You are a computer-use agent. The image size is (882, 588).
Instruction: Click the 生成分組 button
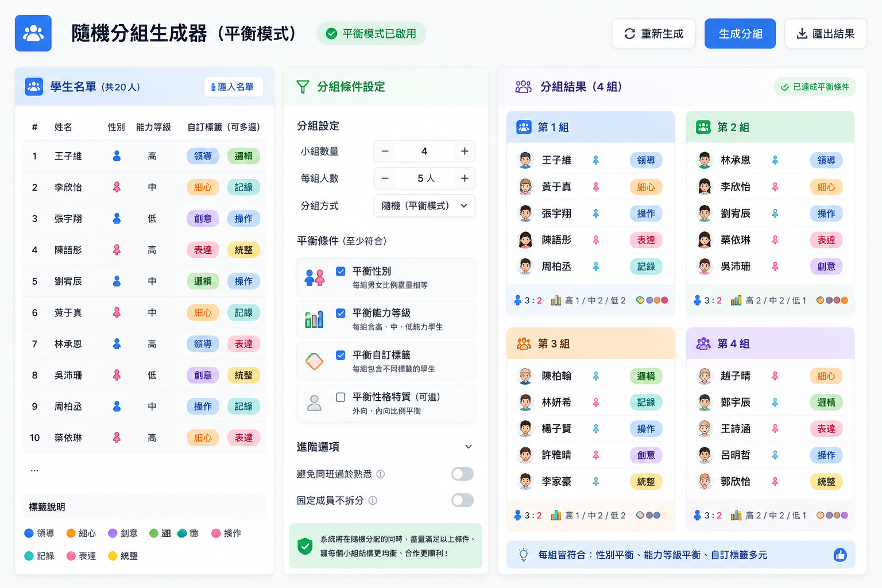[x=740, y=34]
